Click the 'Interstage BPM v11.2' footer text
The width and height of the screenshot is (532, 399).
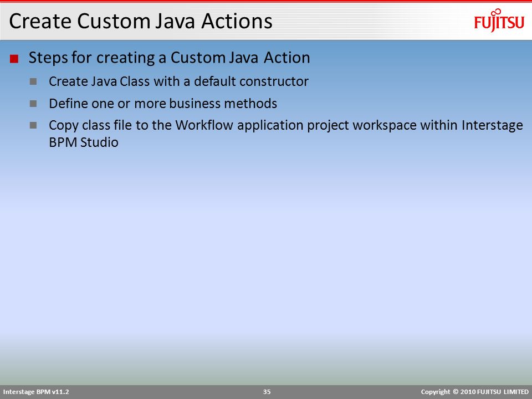36,392
